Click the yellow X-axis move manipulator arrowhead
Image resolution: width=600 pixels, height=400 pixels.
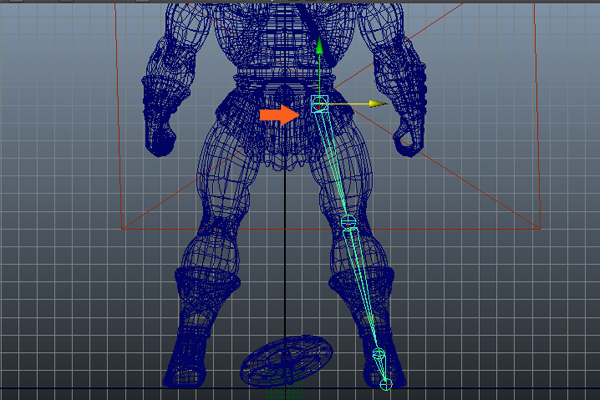pyautogui.click(x=378, y=104)
